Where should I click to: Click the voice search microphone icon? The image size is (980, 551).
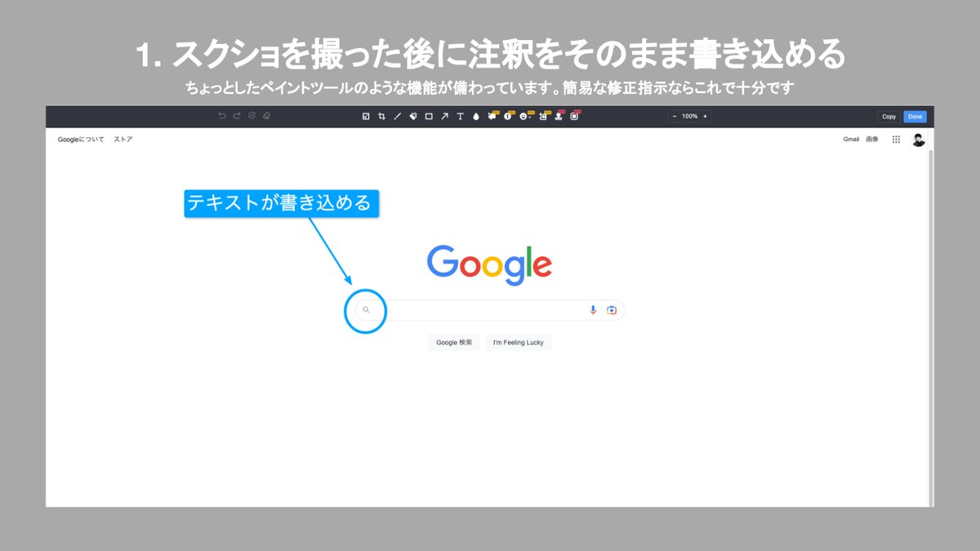pyautogui.click(x=594, y=310)
